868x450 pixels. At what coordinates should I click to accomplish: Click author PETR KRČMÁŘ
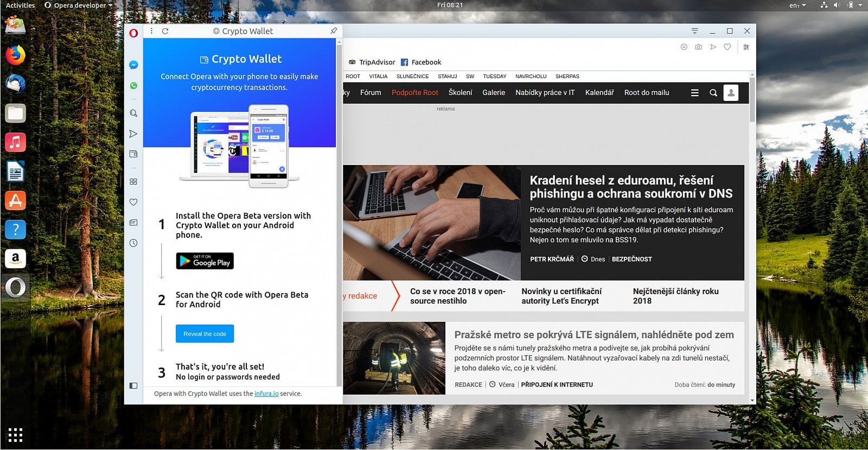click(x=552, y=259)
